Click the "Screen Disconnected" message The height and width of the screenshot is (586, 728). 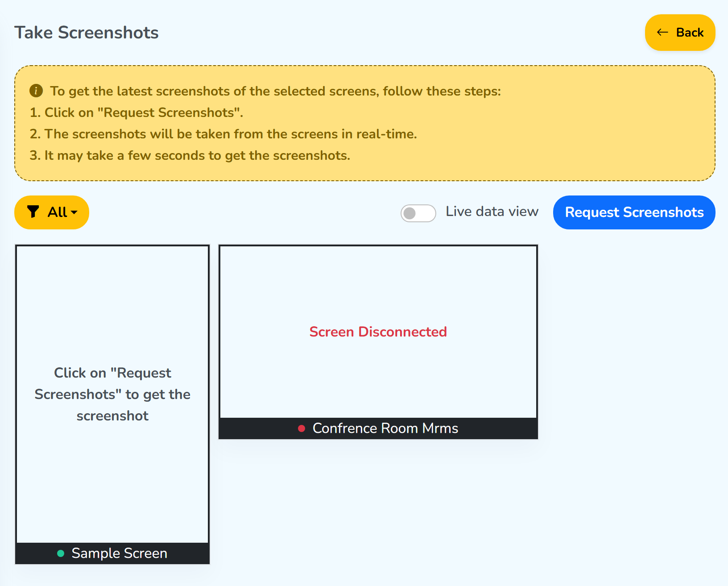(378, 332)
